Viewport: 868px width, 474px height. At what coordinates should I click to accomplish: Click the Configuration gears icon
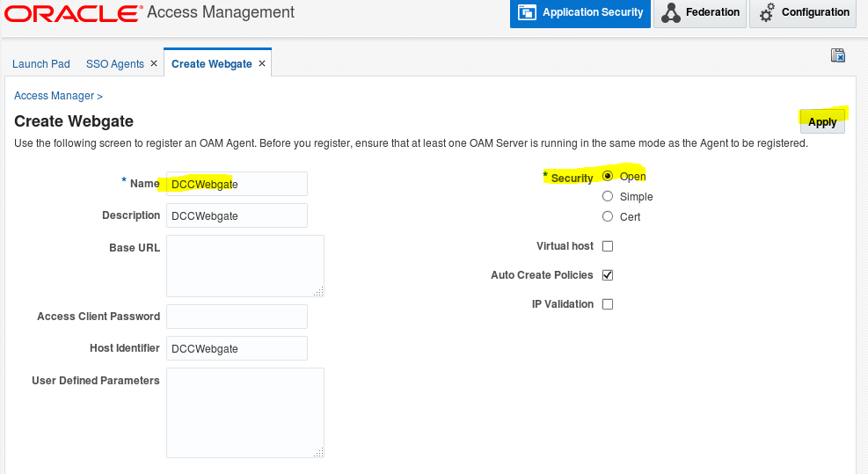point(767,12)
